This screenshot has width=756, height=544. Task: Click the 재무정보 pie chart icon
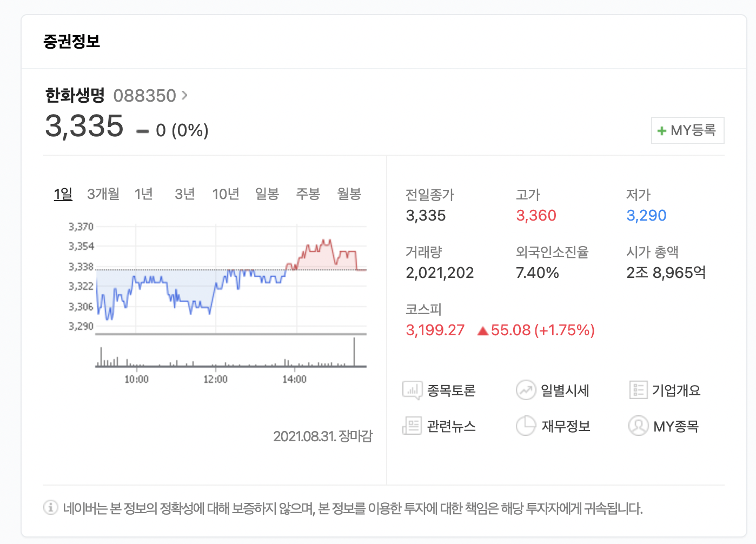pos(526,426)
